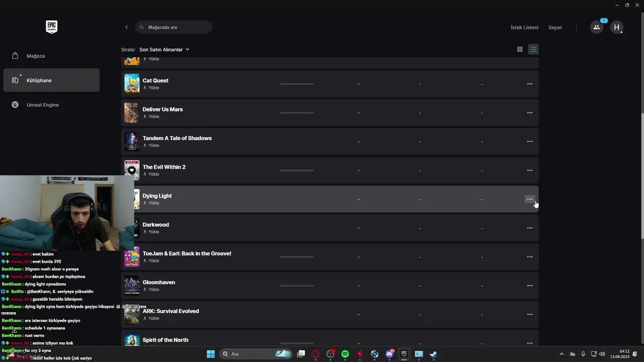Open options menu for ARK: Survival Evolved
Viewport: 644px width, 362px height.
coord(530,315)
